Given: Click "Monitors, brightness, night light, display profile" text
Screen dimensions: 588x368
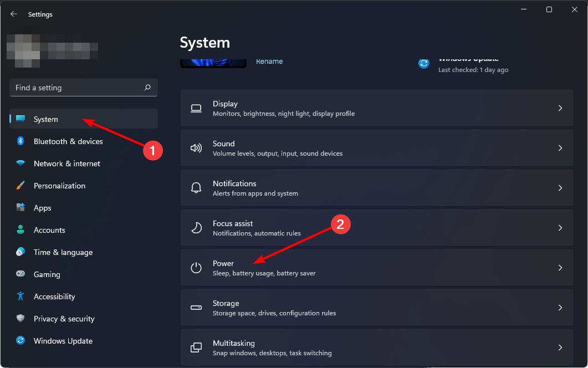Looking at the screenshot, I should 284,114.
